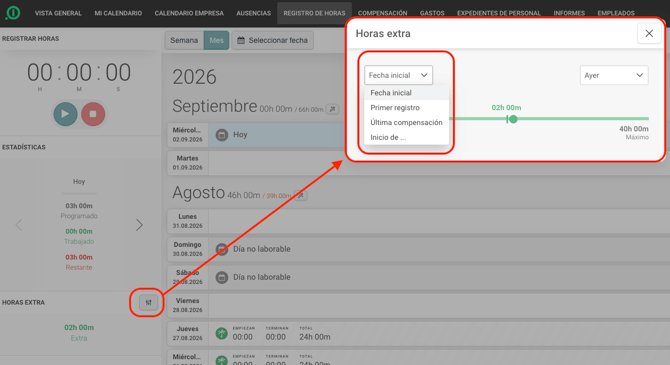Open Expedientes de Personal tab
670x365 pixels.
click(x=499, y=13)
